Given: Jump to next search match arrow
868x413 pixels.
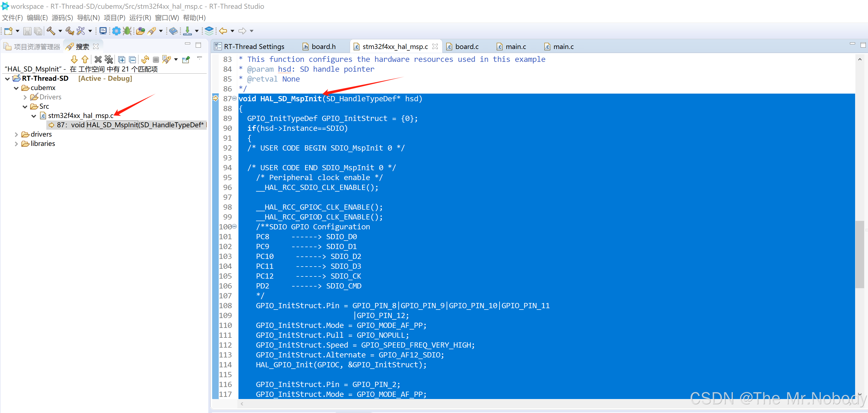Looking at the screenshot, I should (74, 60).
